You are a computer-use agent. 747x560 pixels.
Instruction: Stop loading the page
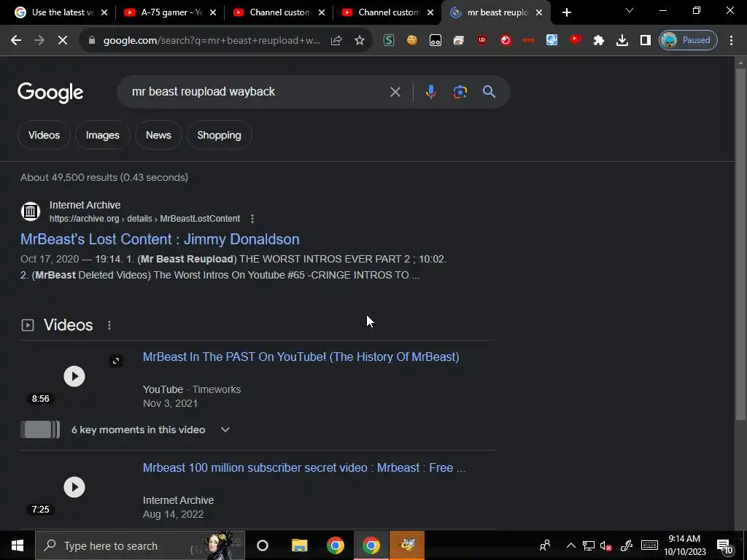pos(63,41)
